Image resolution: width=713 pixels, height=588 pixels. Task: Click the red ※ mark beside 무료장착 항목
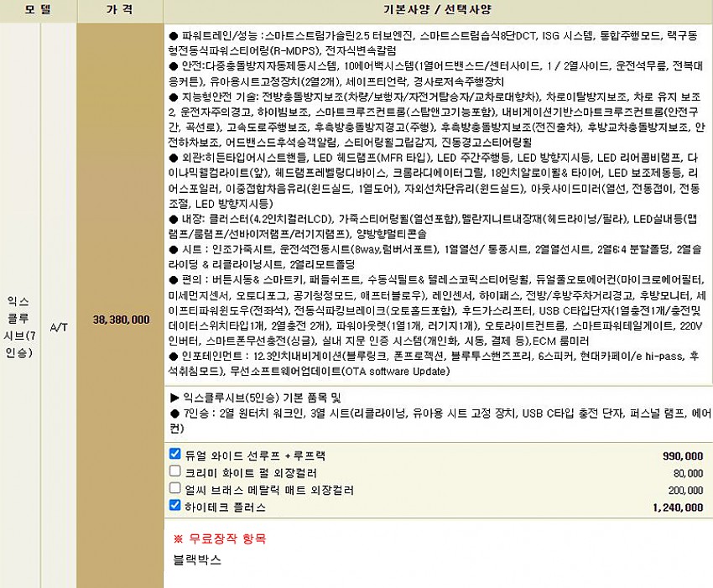[177, 539]
